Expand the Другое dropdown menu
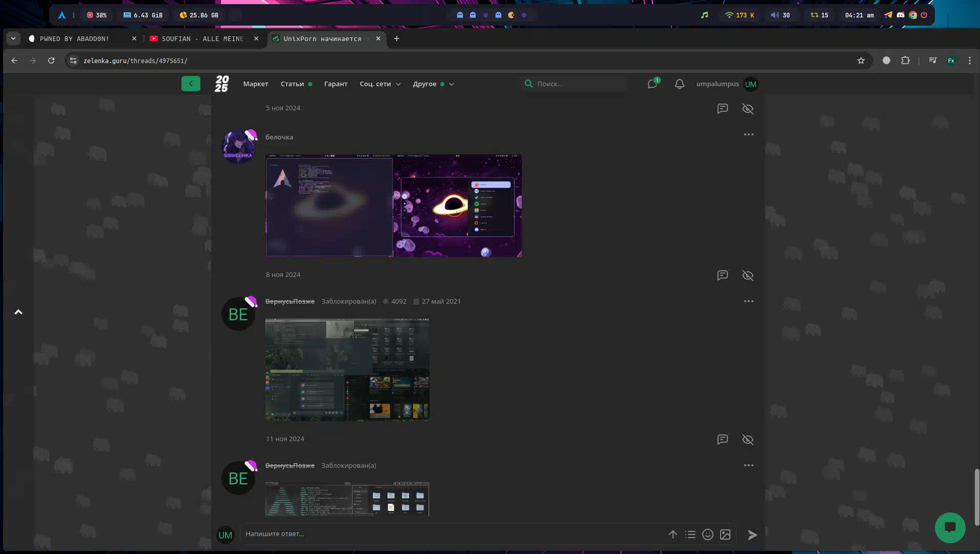This screenshot has height=554, width=980. pos(433,84)
